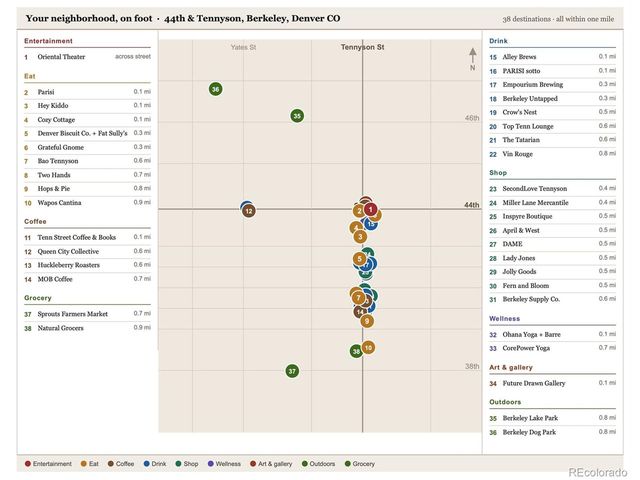Select Hops & Pie entry
The image size is (640, 480).
click(x=87, y=189)
